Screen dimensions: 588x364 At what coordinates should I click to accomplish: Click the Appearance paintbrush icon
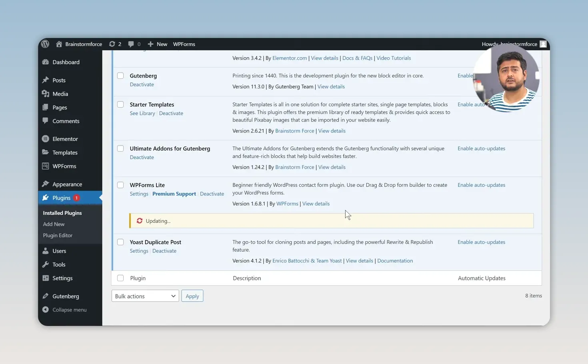coord(46,184)
